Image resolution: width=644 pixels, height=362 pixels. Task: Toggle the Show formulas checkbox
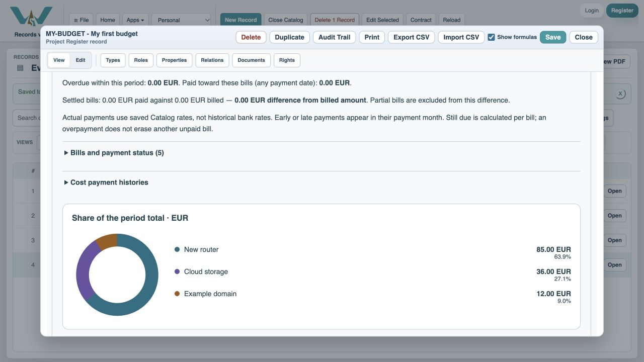tap(492, 37)
